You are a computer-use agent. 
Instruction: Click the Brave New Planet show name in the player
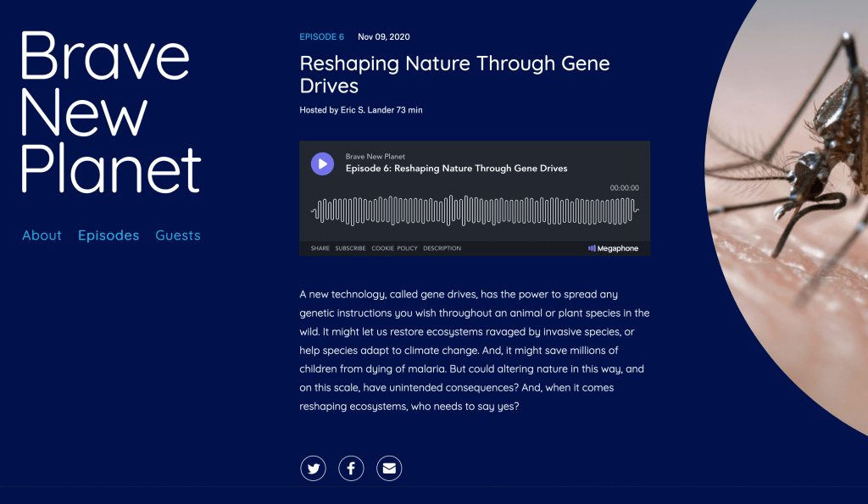(x=376, y=157)
